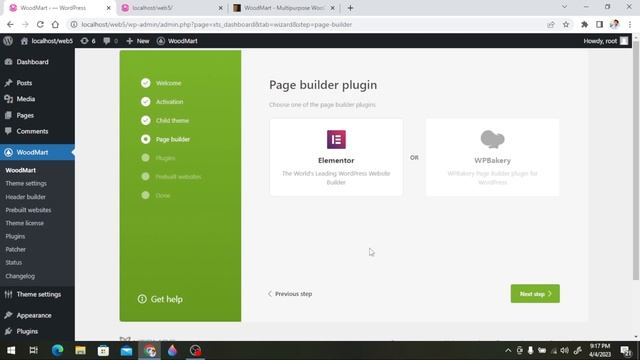Select the Done wizard step
Viewport: 640px width, 360px height.
156,196
